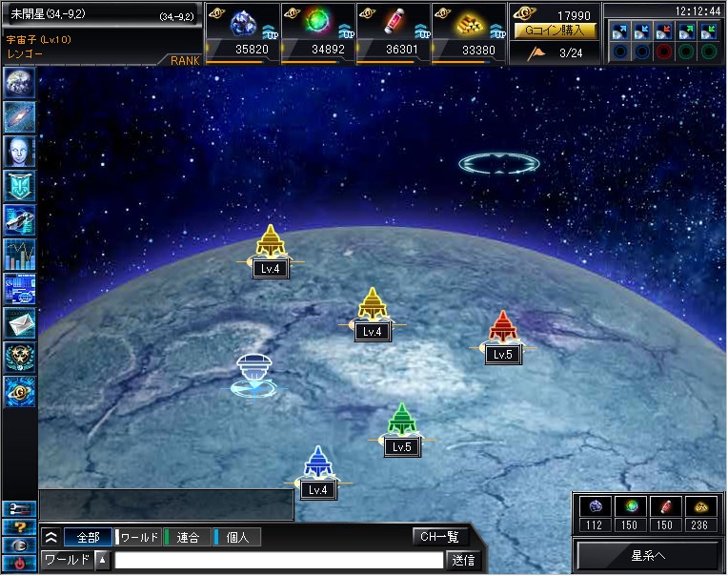Image resolution: width=728 pixels, height=576 pixels.
Task: Click the green up-right arrow fleet icon
Action: [x=687, y=31]
